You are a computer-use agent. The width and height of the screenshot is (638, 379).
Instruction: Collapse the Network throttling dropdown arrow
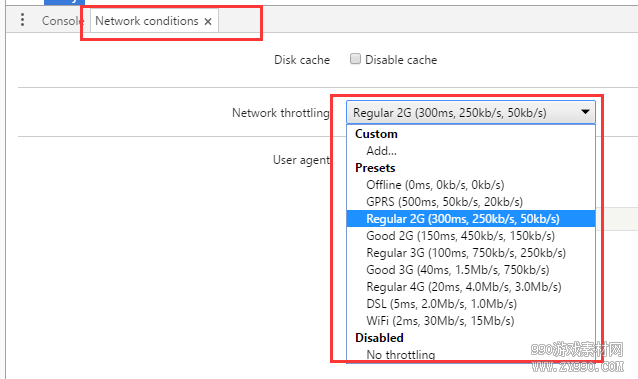pyautogui.click(x=585, y=112)
